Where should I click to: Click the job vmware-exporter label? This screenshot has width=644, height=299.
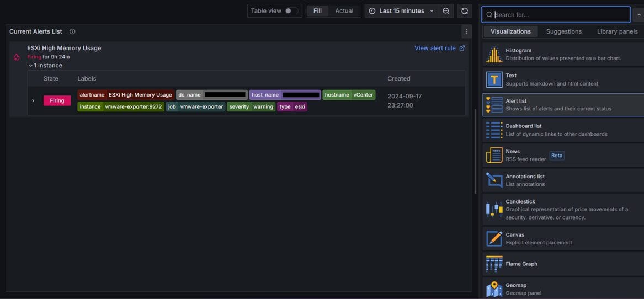coord(195,107)
